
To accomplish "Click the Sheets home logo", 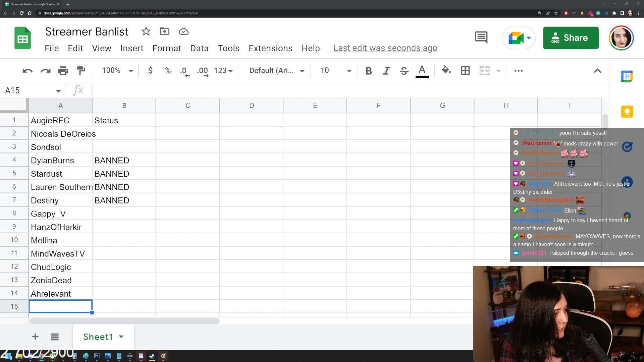I will tap(22, 38).
